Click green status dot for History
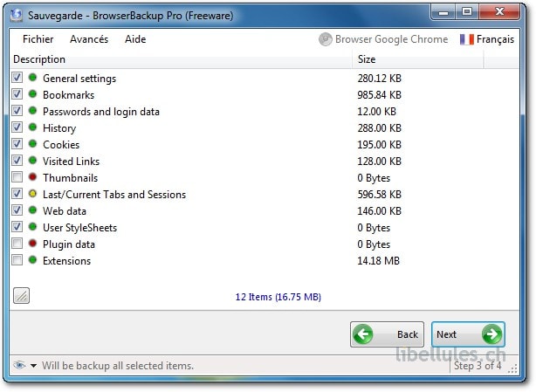Screen dimensions: 536x392 32,127
